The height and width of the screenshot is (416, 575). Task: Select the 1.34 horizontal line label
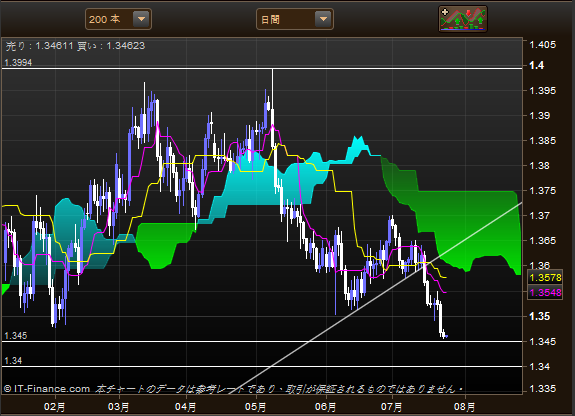tap(13, 361)
